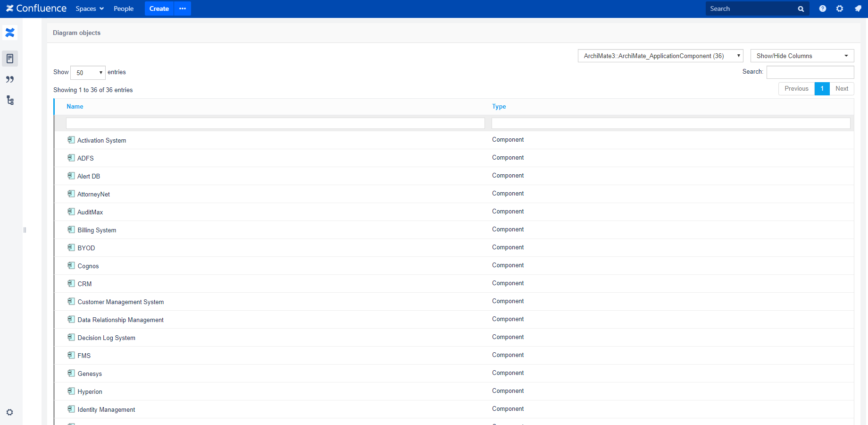Go to Previous page of entries
The image size is (868, 425).
tap(796, 89)
